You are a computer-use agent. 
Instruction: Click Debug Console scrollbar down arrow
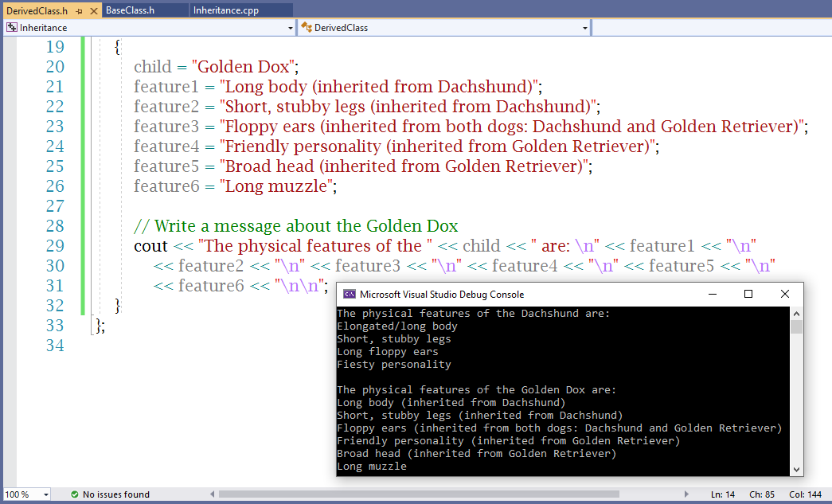point(796,470)
